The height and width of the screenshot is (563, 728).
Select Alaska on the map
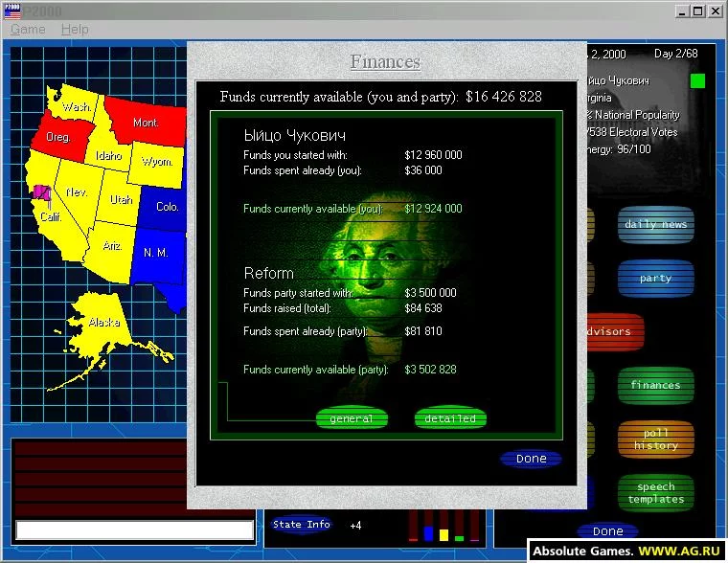(x=103, y=322)
